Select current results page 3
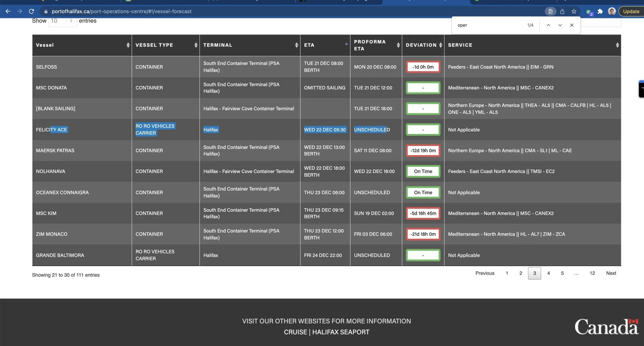 coord(535,273)
